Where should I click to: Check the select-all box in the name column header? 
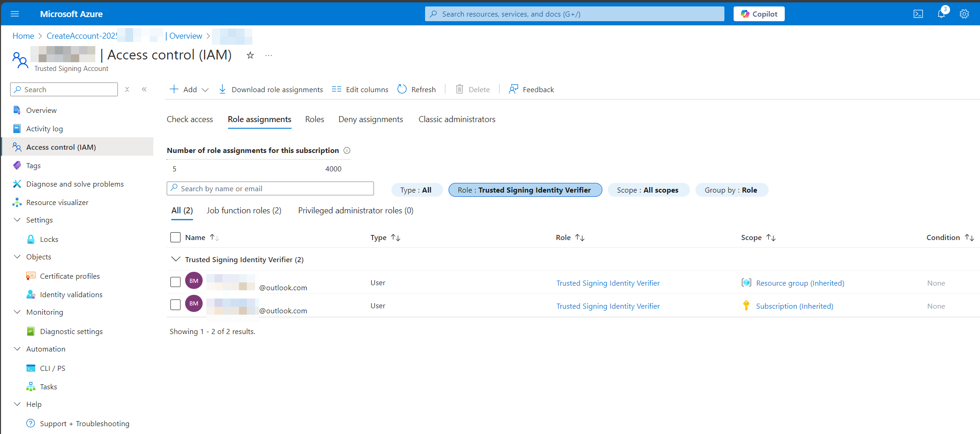pos(175,237)
